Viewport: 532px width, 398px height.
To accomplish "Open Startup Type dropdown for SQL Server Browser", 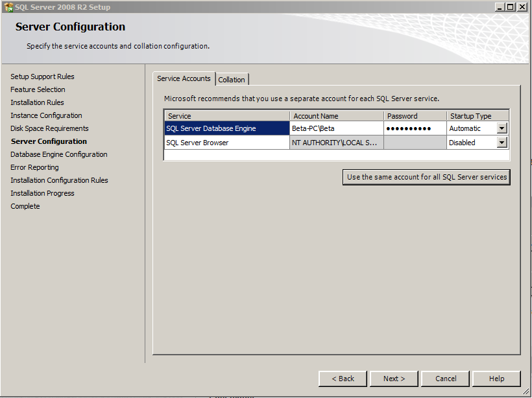I will pos(502,143).
